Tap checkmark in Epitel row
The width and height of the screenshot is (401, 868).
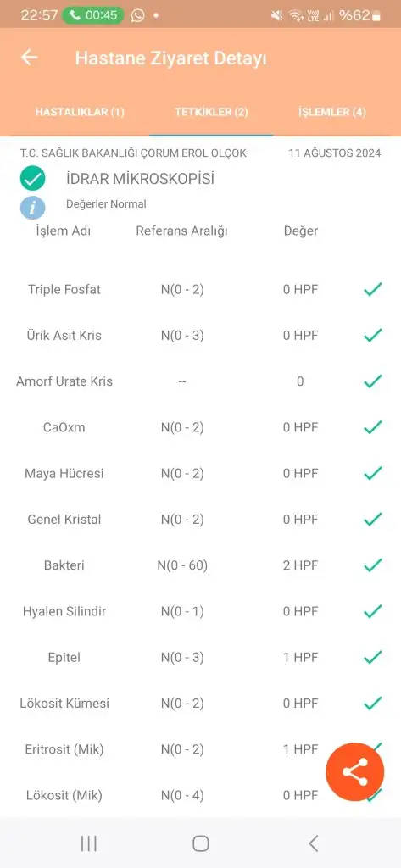point(373,657)
